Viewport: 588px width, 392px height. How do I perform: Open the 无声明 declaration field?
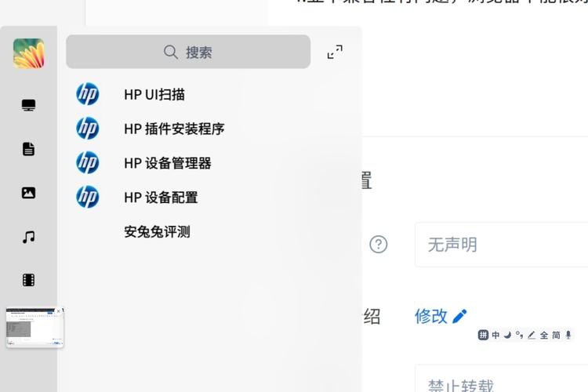coord(502,245)
